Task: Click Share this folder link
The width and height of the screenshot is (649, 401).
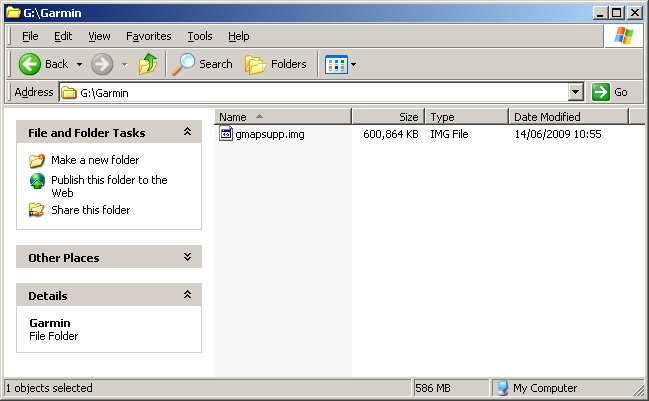Action: (91, 210)
